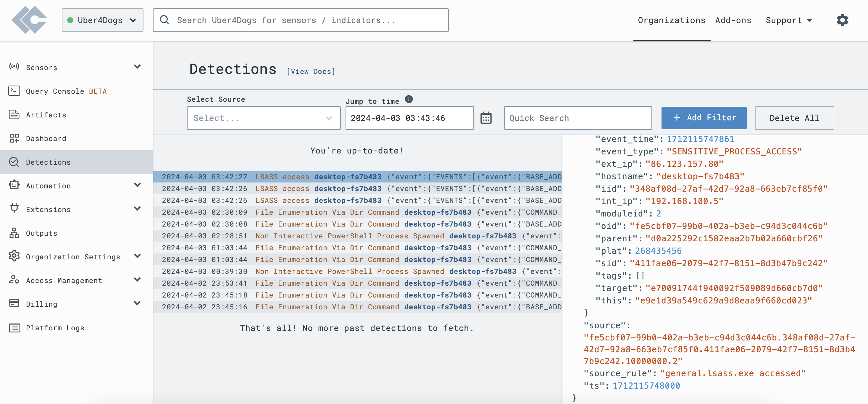
Task: Open Platform Logs in sidebar
Action: pyautogui.click(x=55, y=328)
